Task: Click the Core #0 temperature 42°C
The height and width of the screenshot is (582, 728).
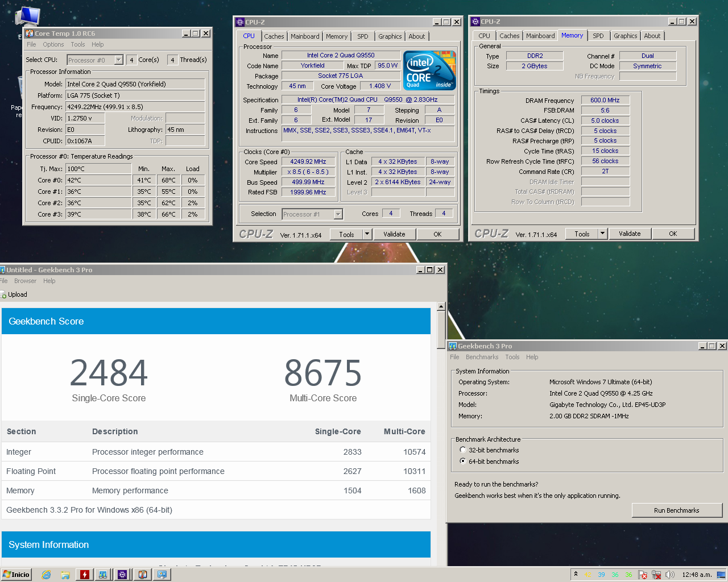Action: [x=98, y=180]
